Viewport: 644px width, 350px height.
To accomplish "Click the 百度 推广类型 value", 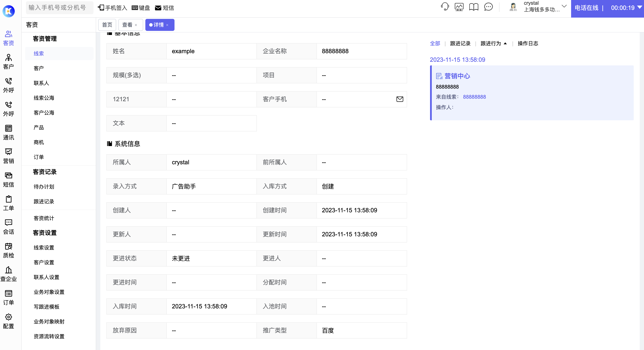I will coord(328,330).
